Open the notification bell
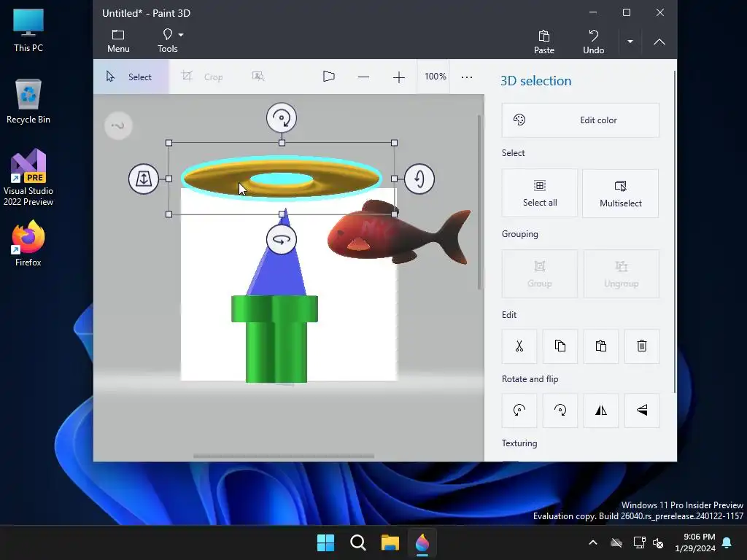Image resolution: width=747 pixels, height=560 pixels. click(x=727, y=542)
